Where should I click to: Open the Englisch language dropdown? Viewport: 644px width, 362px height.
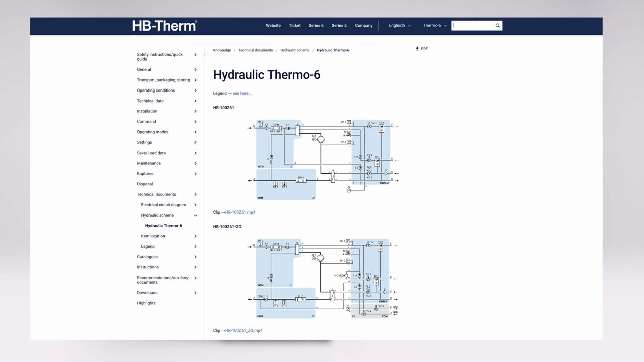pyautogui.click(x=400, y=25)
